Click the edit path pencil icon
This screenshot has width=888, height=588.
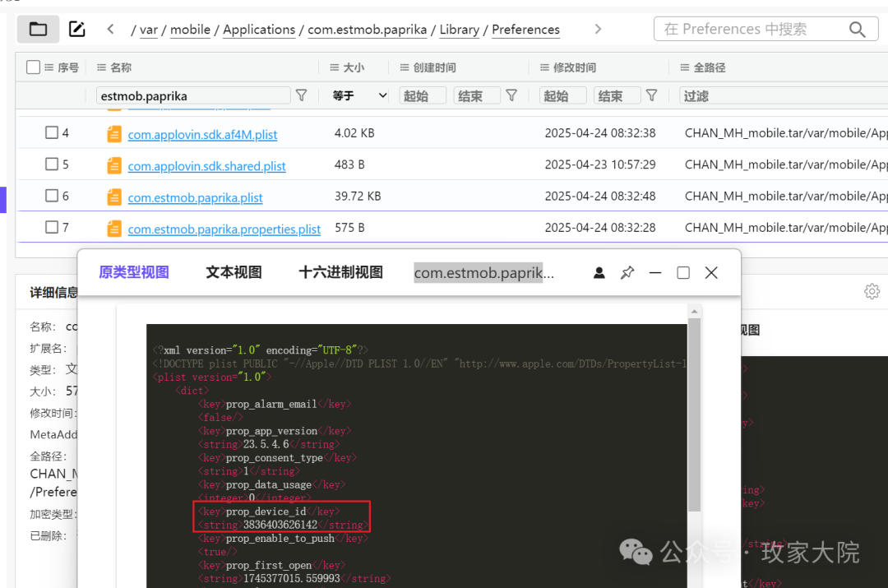pyautogui.click(x=76, y=29)
